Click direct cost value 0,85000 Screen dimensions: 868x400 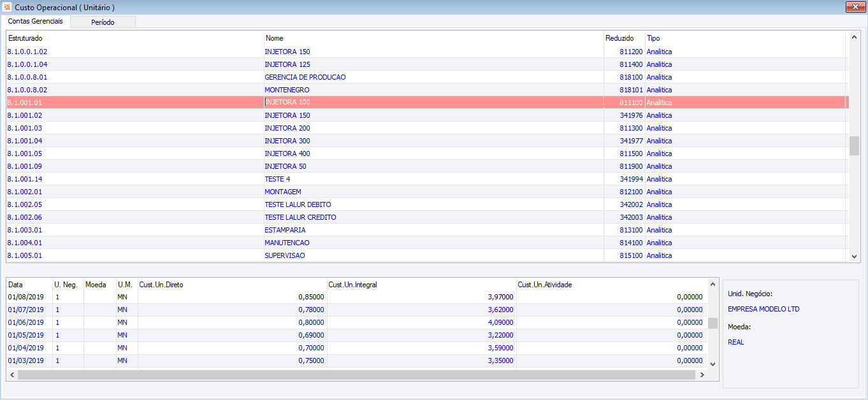(x=311, y=297)
